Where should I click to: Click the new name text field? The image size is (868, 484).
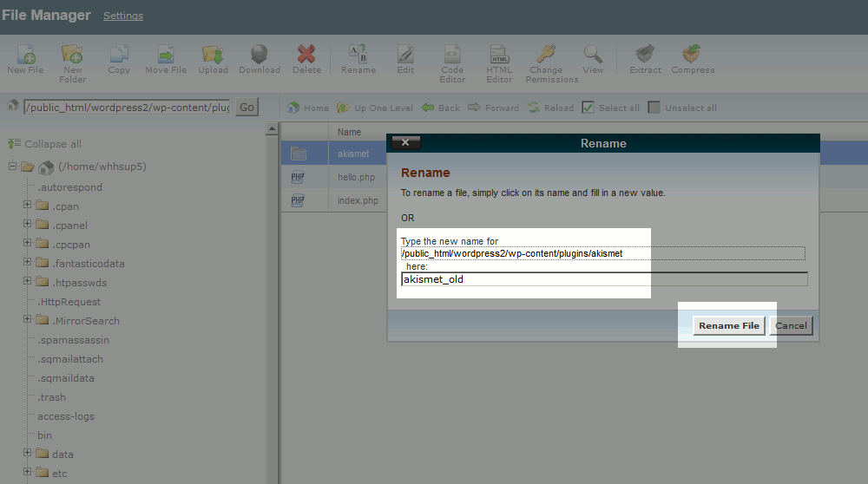click(x=603, y=279)
